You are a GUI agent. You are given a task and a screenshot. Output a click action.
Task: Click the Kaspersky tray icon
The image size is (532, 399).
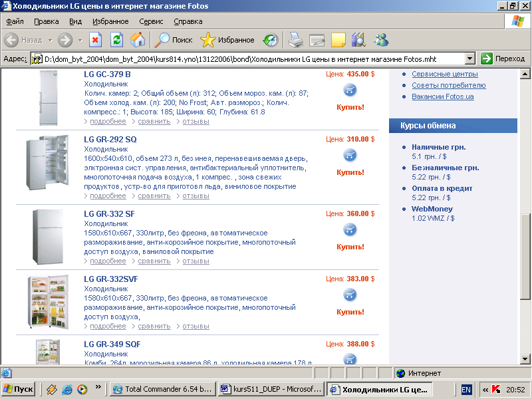point(496,390)
